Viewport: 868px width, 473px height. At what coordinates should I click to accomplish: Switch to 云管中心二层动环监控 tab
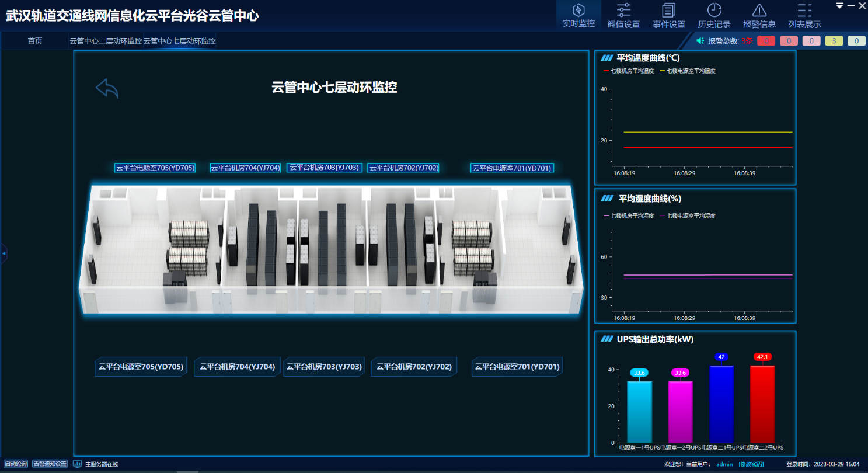click(x=106, y=41)
